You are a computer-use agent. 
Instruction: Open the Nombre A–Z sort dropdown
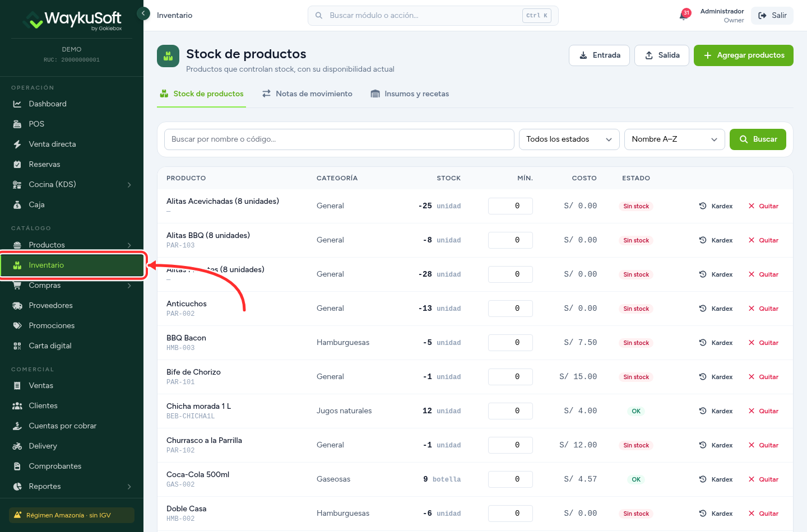675,139
